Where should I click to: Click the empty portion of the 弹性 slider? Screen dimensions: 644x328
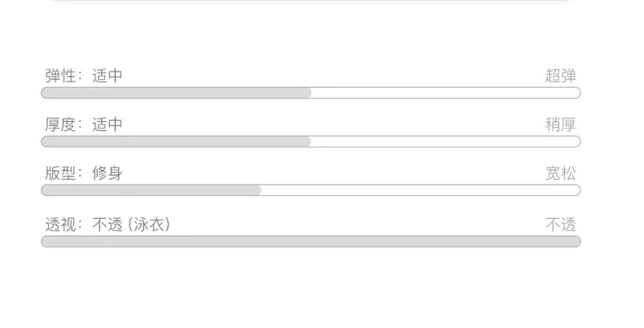pyautogui.click(x=446, y=93)
